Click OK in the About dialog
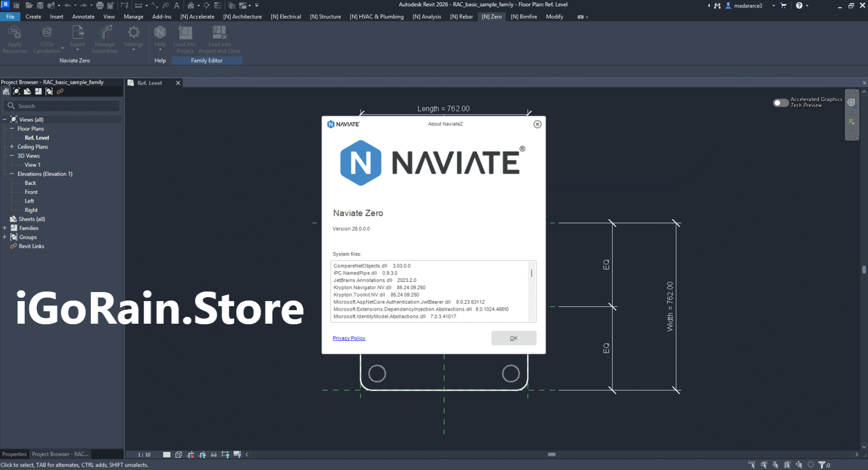868x470 pixels. (x=513, y=338)
